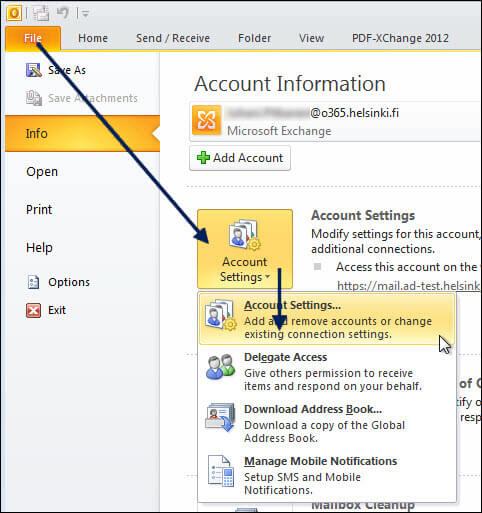This screenshot has width=482, height=513.
Task: Click the Options page icon
Action: [x=33, y=282]
